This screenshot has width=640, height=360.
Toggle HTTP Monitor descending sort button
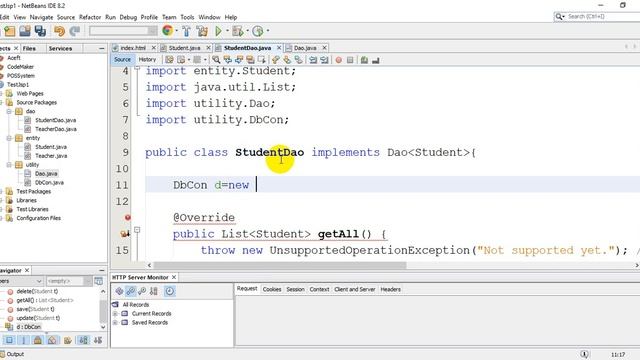tap(131, 291)
